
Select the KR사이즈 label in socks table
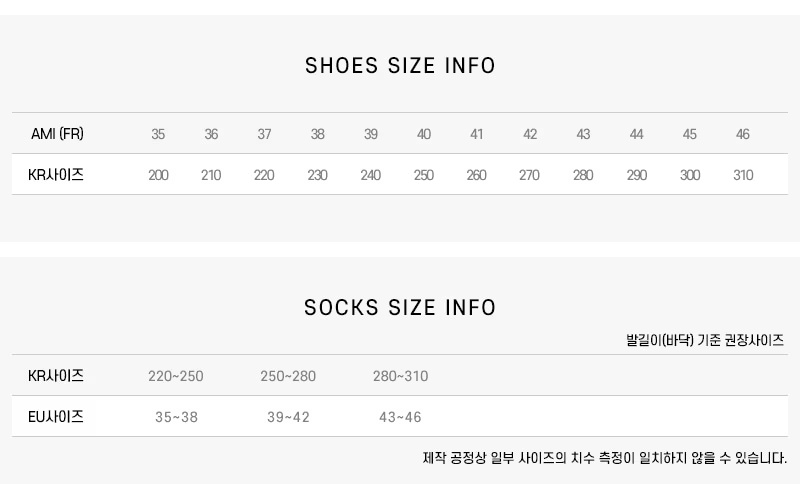tap(56, 376)
